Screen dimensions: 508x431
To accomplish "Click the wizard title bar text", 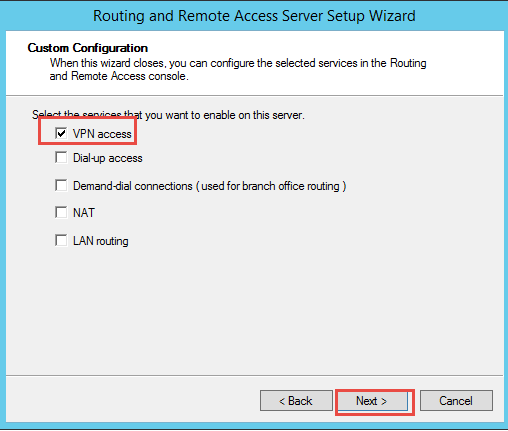I will [254, 16].
